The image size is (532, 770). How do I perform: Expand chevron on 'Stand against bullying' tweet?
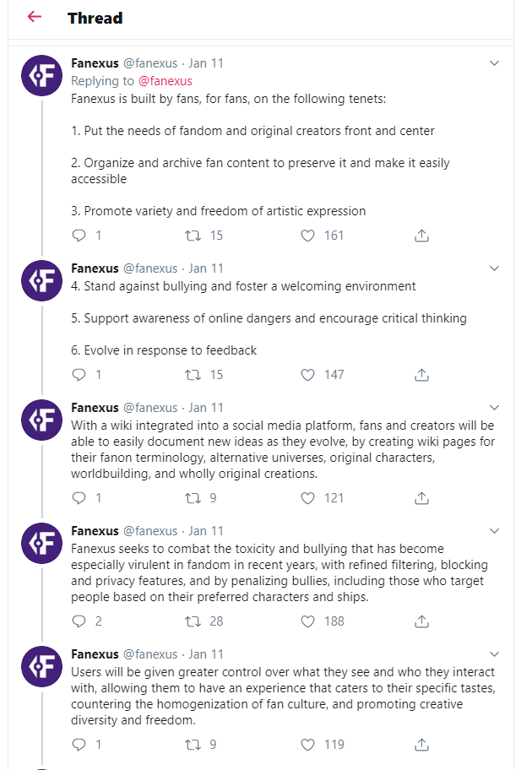495,268
